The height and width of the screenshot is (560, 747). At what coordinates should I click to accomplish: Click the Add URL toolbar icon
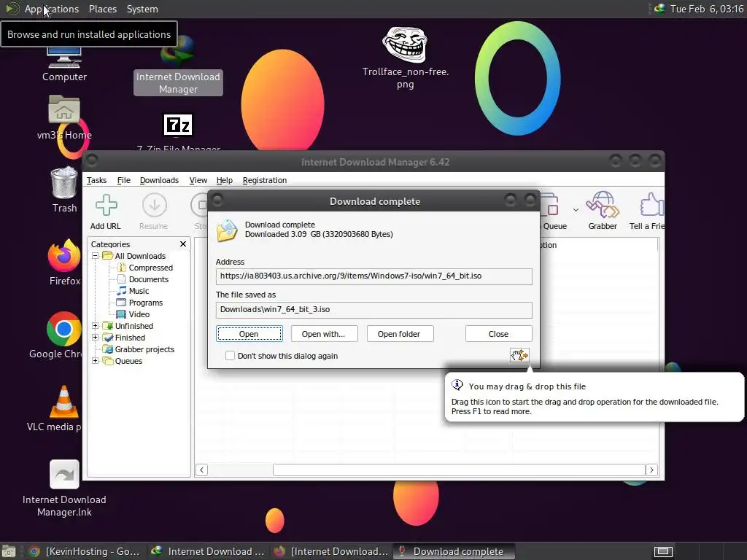(106, 206)
